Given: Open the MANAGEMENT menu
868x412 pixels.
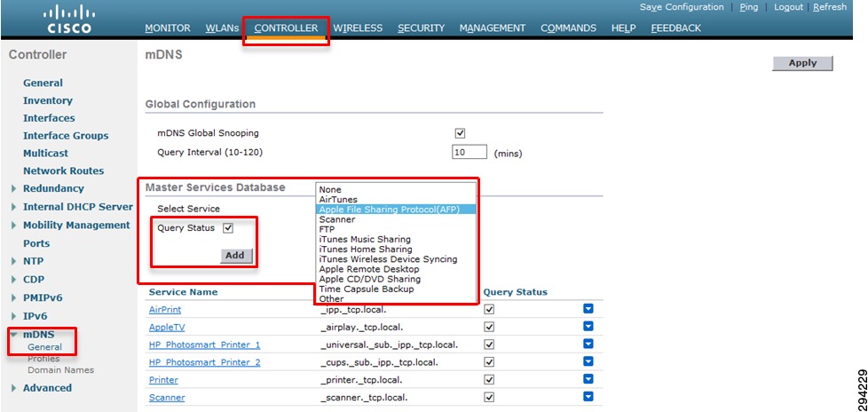Looking at the screenshot, I should pyautogui.click(x=493, y=28).
